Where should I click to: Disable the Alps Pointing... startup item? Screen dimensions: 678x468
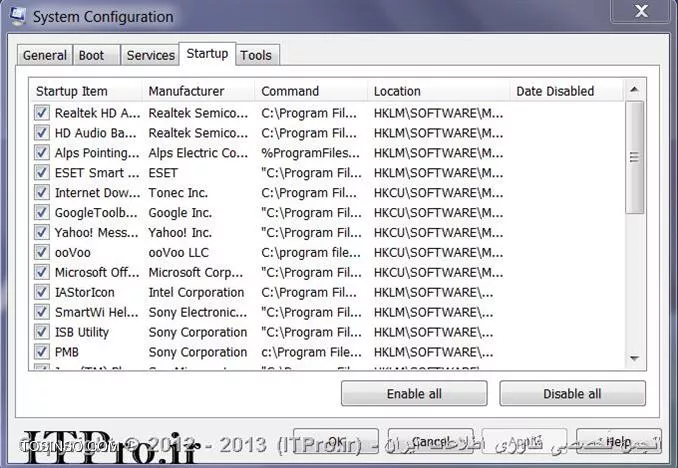[x=42, y=153]
